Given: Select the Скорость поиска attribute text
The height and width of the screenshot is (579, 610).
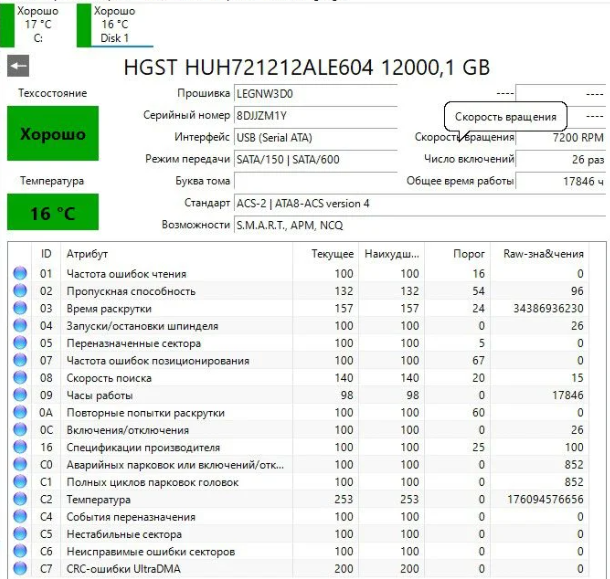Looking at the screenshot, I should click(x=109, y=378).
